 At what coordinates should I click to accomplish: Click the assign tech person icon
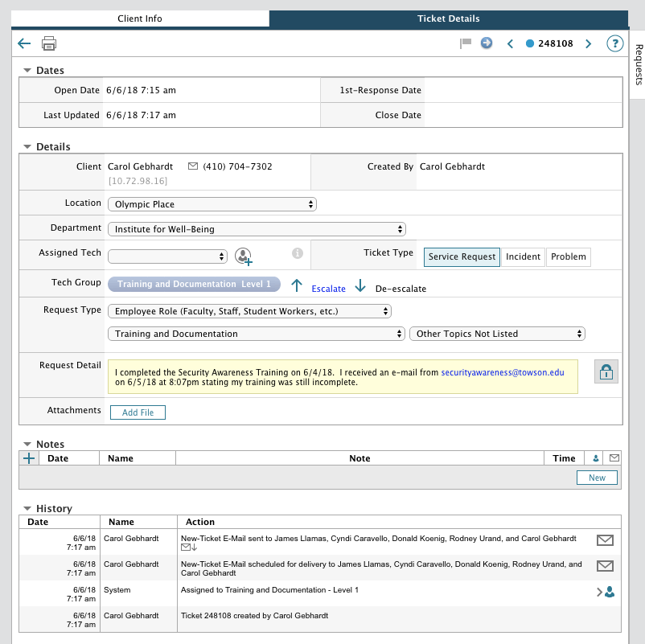pyautogui.click(x=243, y=256)
